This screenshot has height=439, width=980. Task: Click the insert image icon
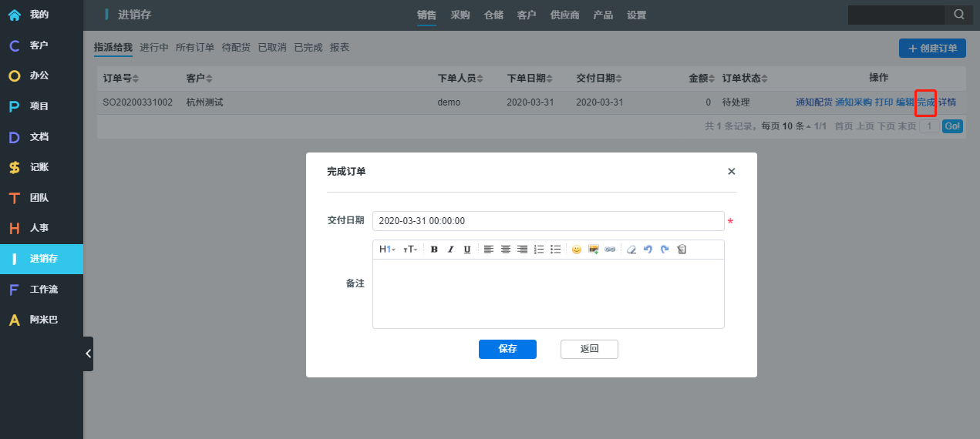593,250
